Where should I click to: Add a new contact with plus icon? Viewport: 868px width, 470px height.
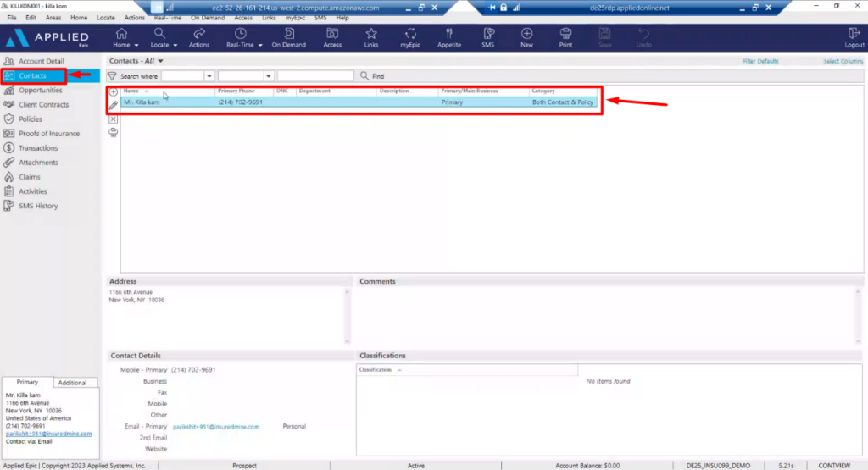[114, 91]
